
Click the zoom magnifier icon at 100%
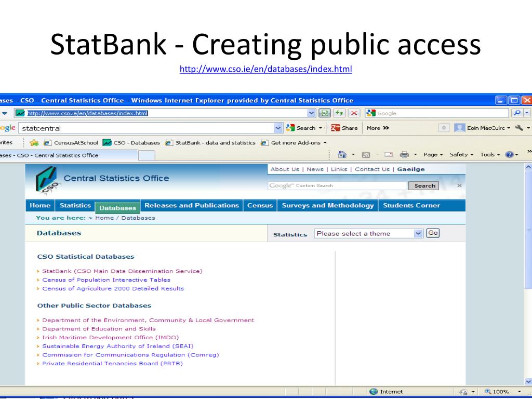tap(488, 392)
